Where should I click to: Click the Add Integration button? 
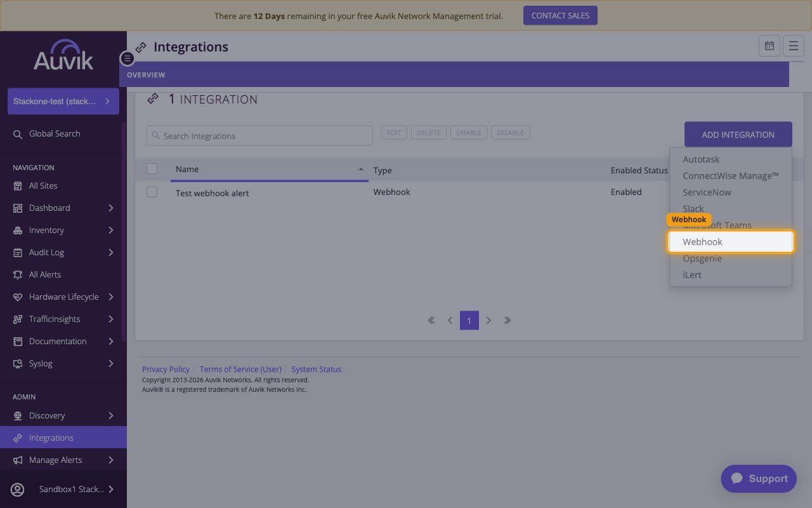(738, 135)
